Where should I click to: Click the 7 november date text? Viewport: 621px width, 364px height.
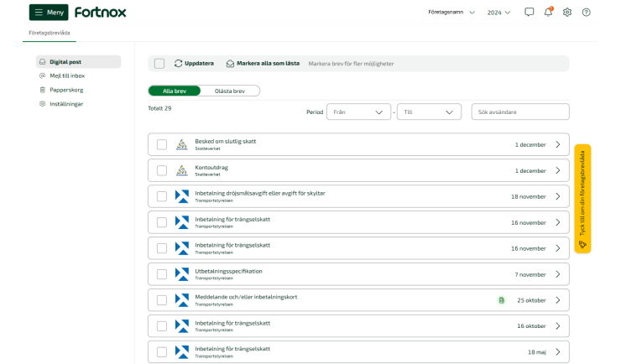530,274
